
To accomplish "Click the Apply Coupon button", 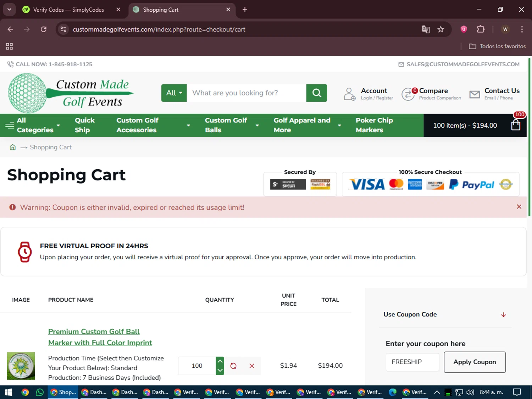I will (x=475, y=362).
